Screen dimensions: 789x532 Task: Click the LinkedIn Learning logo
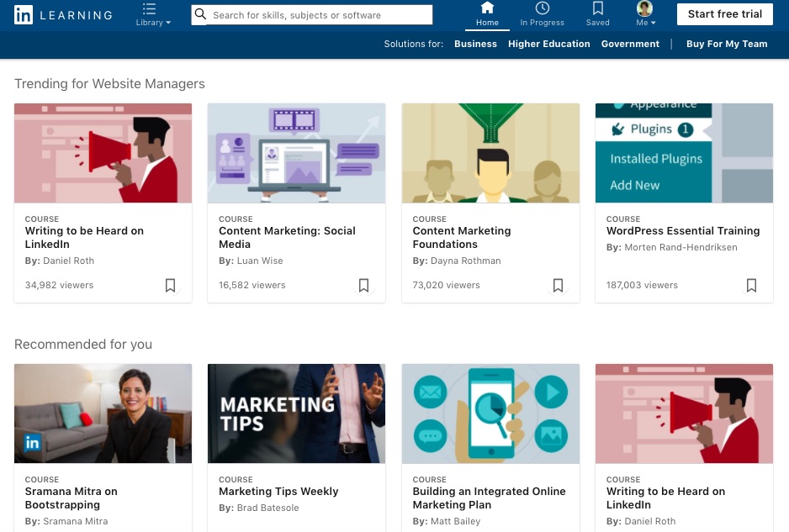click(63, 14)
